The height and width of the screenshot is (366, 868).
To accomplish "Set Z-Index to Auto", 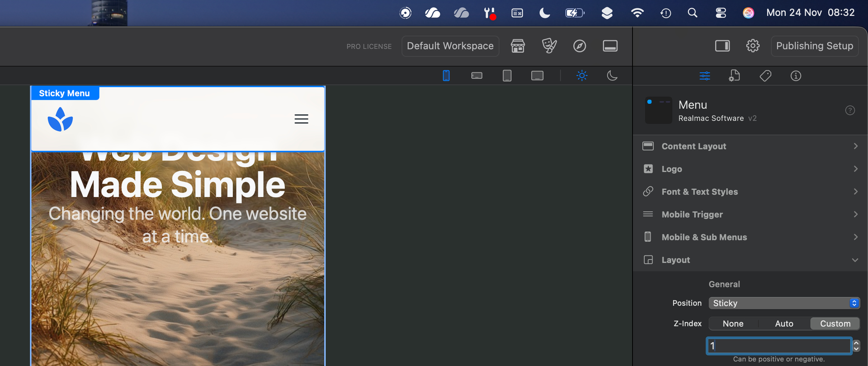I will [x=784, y=324].
